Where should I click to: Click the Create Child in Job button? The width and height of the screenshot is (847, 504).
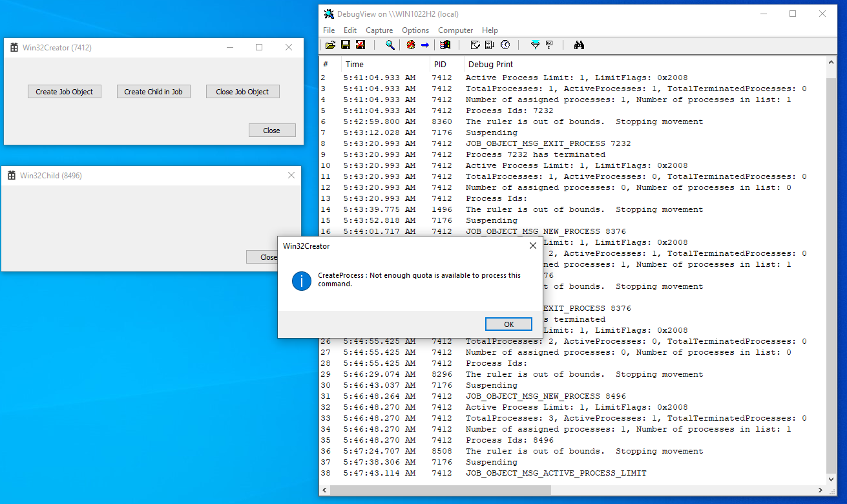(x=154, y=92)
